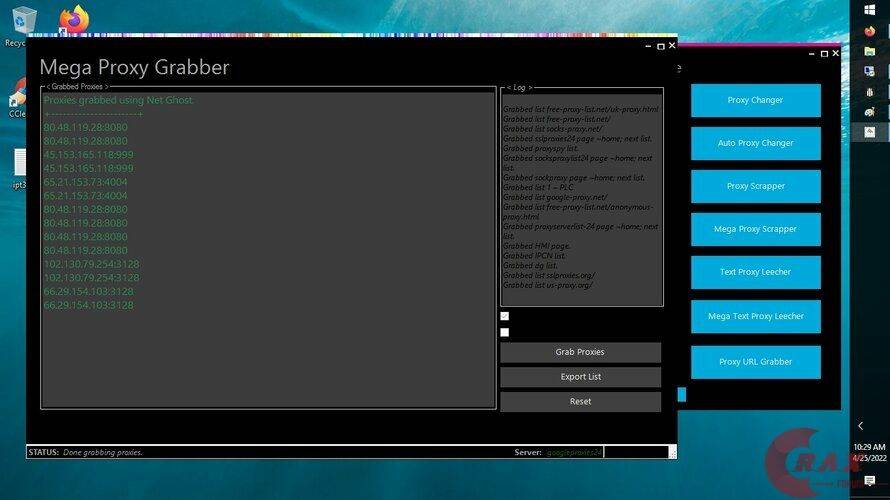Image resolution: width=890 pixels, height=500 pixels.
Task: Click log entry 'Grabbed list us-proxy.org/'
Action: pos(547,285)
